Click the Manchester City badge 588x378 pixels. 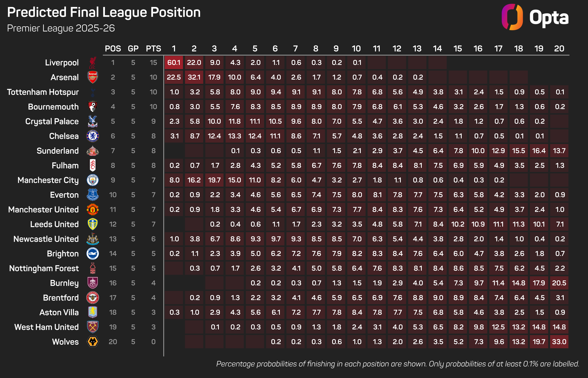point(93,180)
